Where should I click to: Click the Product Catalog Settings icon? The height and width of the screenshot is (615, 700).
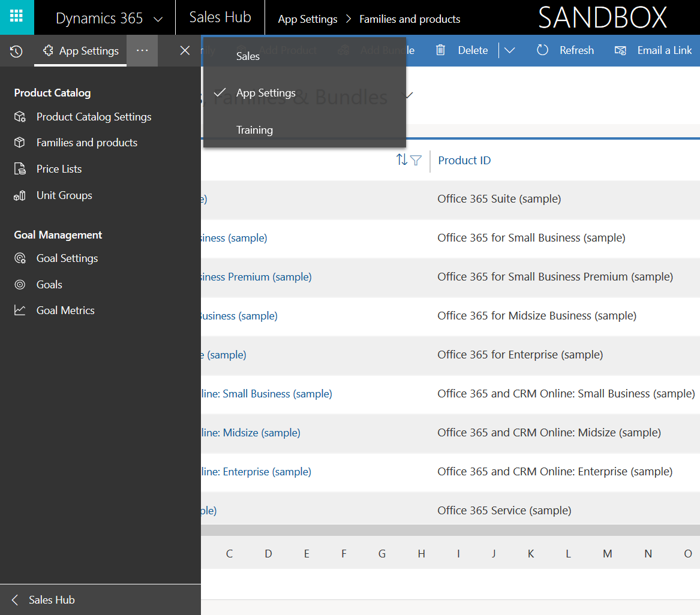point(20,117)
